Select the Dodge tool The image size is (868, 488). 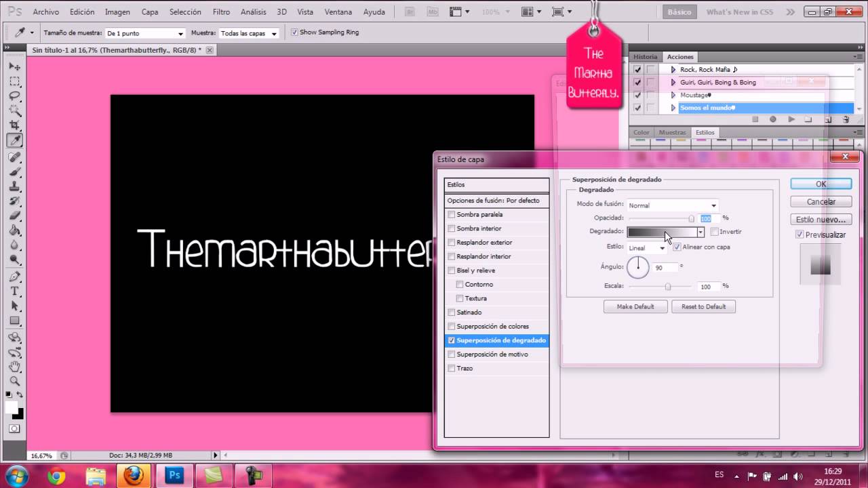click(x=14, y=261)
